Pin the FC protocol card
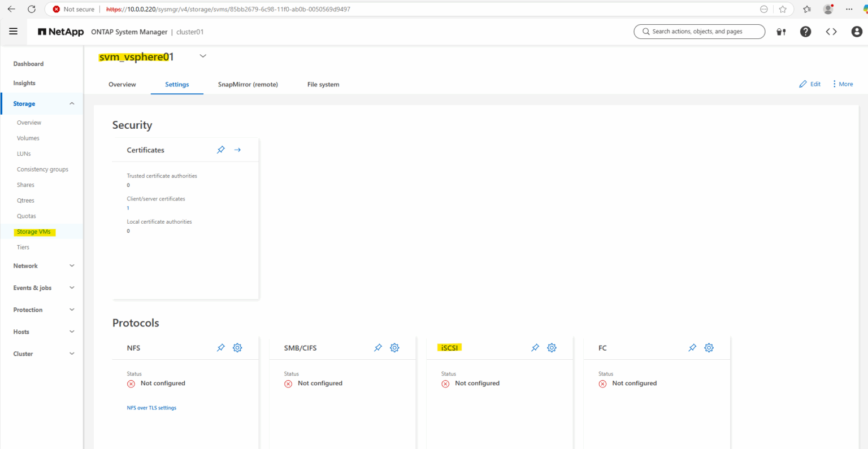868x449 pixels. pos(692,347)
